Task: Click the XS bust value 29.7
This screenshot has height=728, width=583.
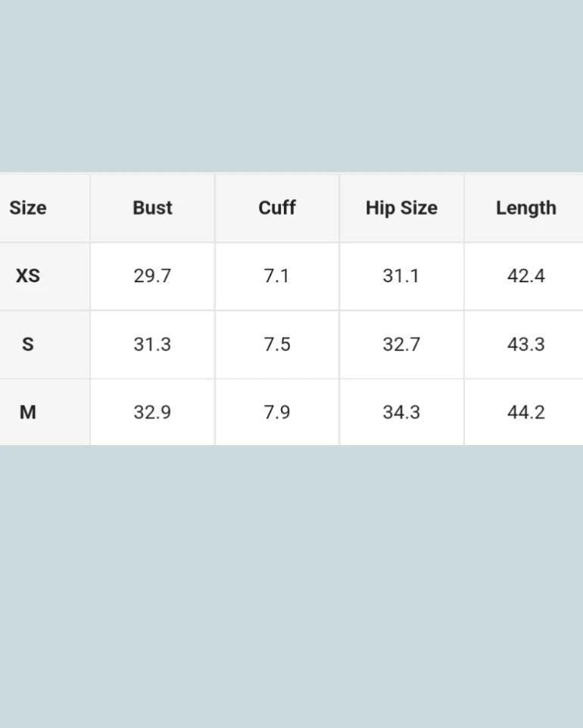Action: [x=152, y=276]
